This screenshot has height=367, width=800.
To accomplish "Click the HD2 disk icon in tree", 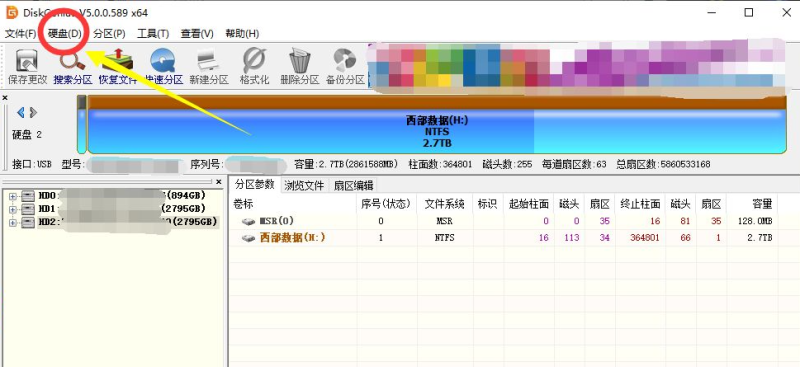I will coord(28,222).
